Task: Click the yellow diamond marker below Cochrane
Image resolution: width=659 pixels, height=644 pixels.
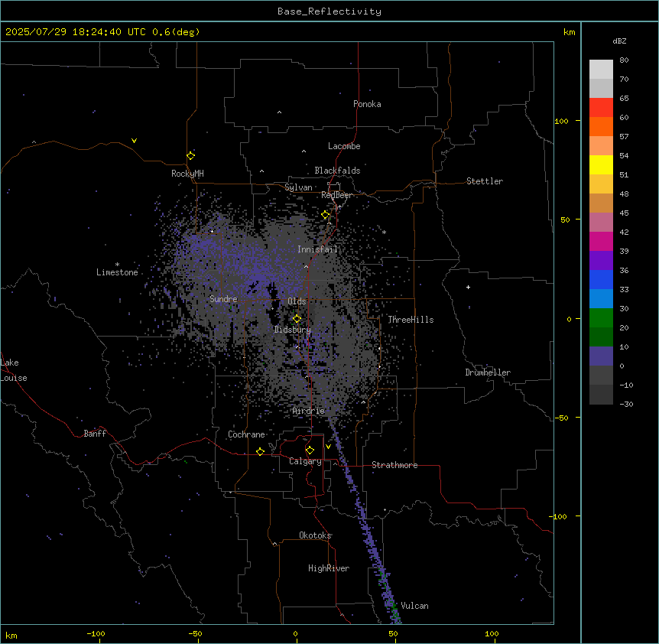Action: [x=260, y=451]
